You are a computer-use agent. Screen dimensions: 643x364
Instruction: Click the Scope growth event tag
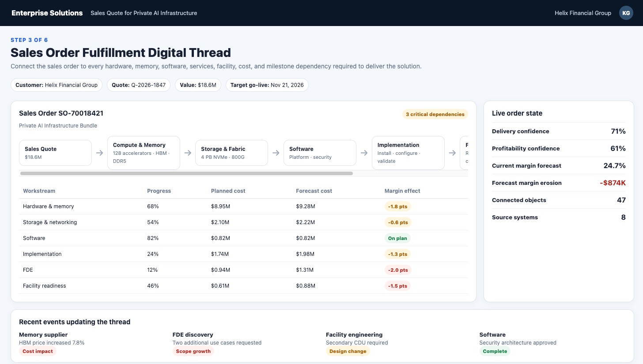point(193,351)
